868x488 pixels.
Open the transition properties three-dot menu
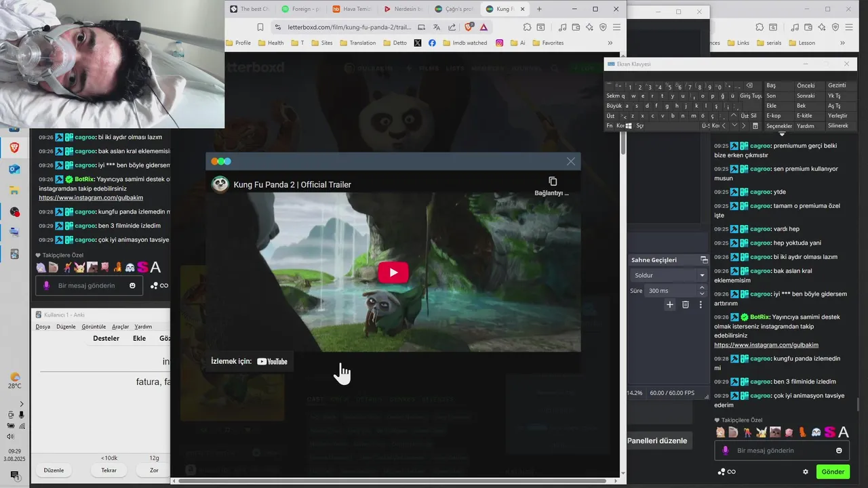(701, 305)
